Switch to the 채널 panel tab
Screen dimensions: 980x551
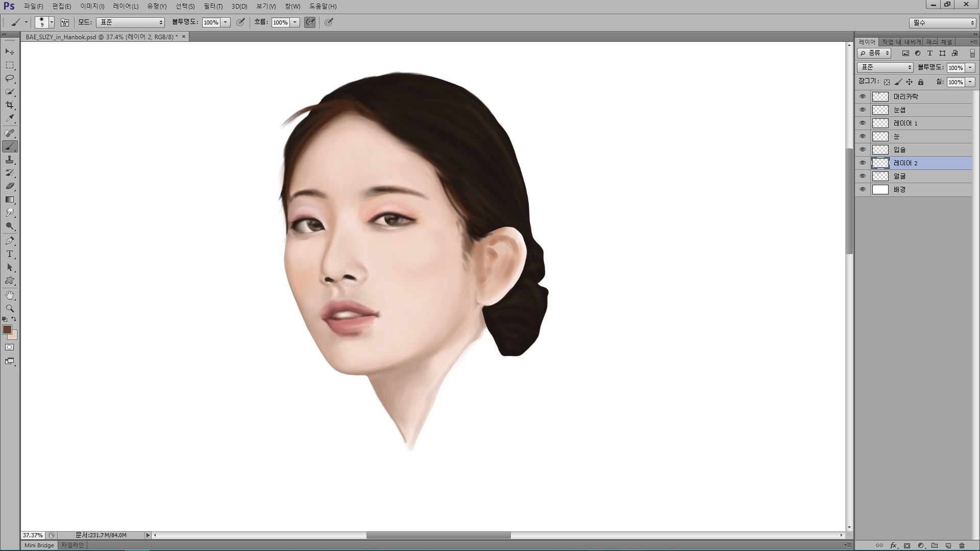(x=947, y=42)
